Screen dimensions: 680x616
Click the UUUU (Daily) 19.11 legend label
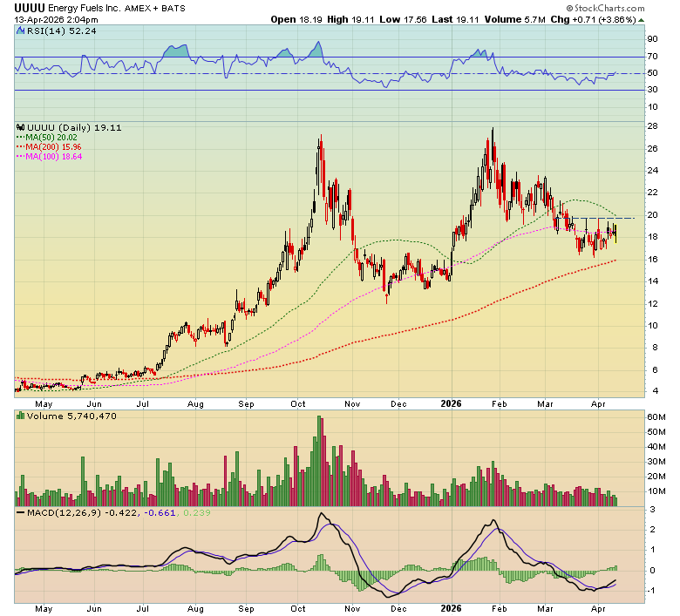(x=74, y=127)
